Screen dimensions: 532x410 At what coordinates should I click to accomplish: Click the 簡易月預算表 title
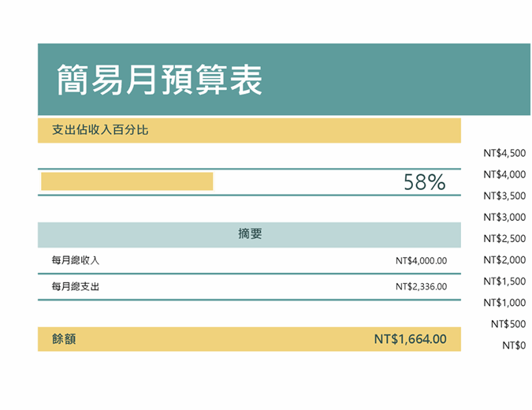(159, 80)
